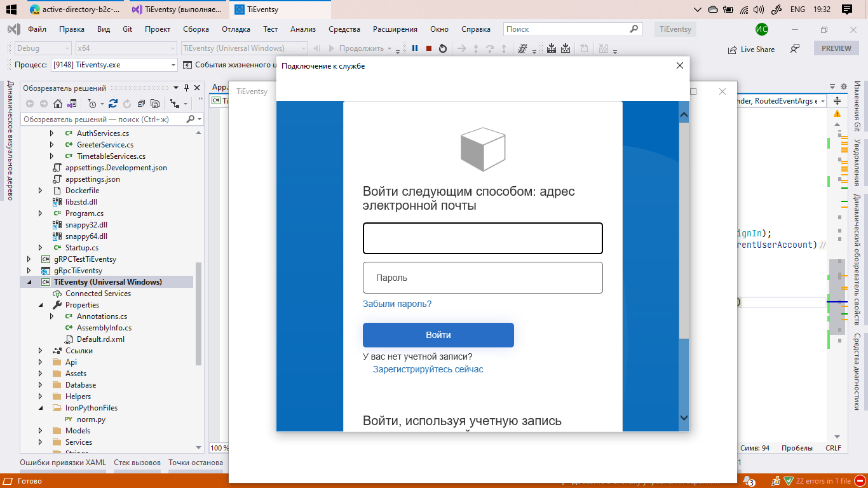Select Connected Services node
This screenshot has width=868, height=488.
pyautogui.click(x=98, y=294)
